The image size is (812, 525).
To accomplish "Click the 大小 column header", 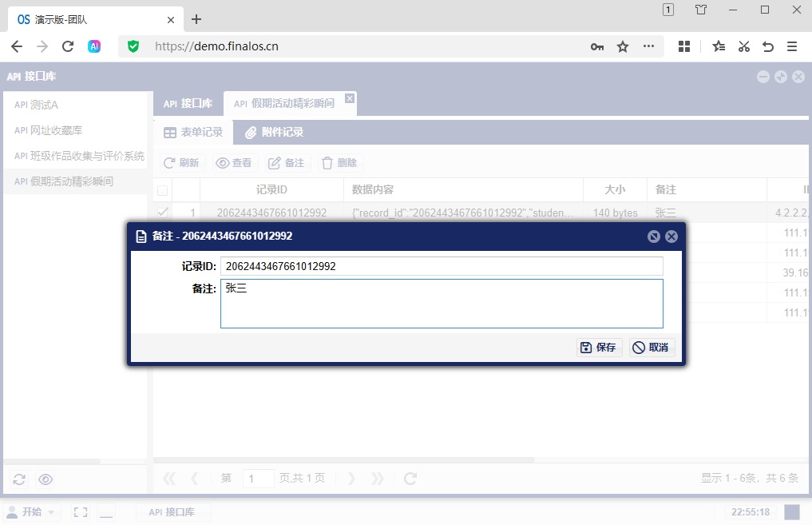I will point(616,189).
